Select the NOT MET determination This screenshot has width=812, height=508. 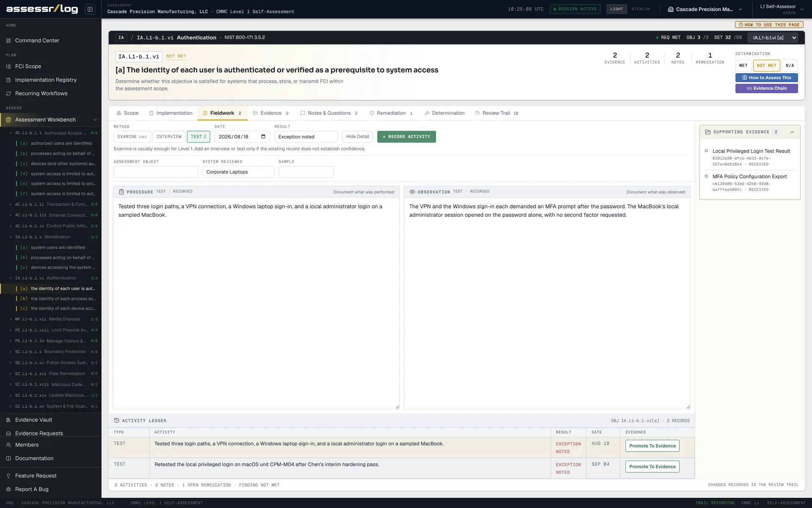(766, 66)
